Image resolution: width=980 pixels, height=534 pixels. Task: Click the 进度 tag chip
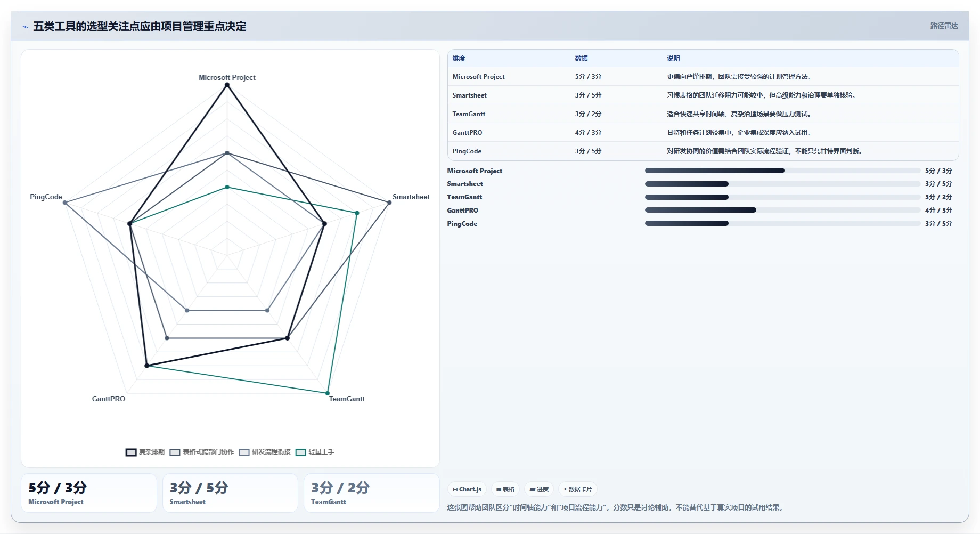[539, 489]
